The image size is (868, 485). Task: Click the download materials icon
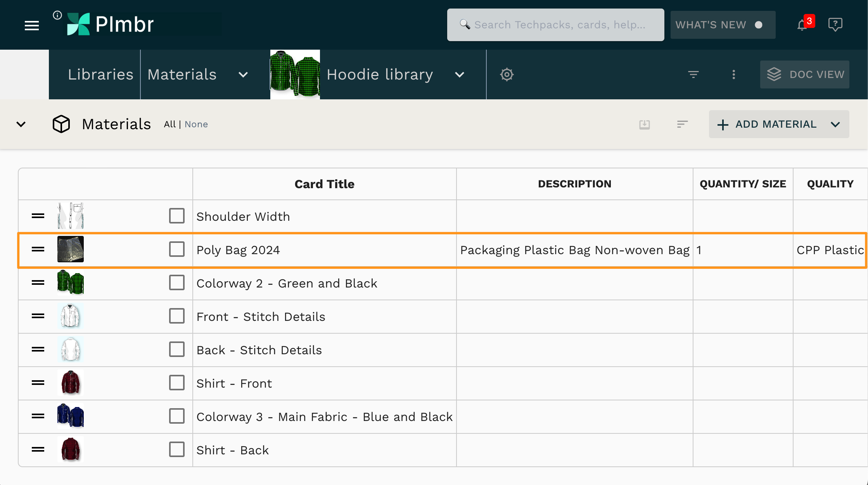[644, 125]
